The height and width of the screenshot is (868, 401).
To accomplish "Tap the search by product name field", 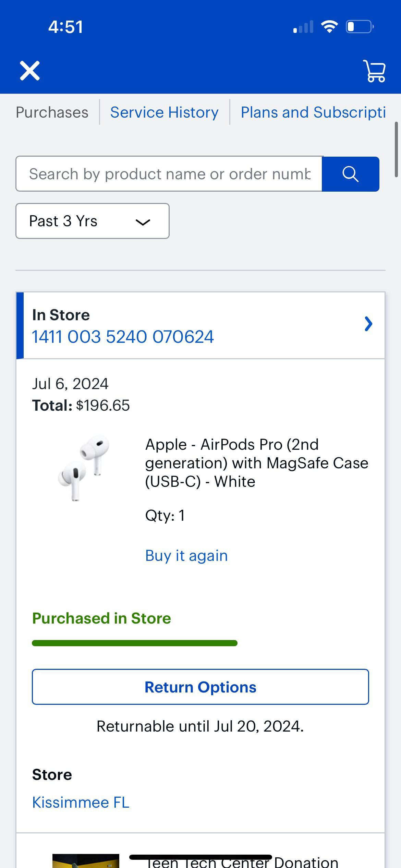I will (x=169, y=174).
